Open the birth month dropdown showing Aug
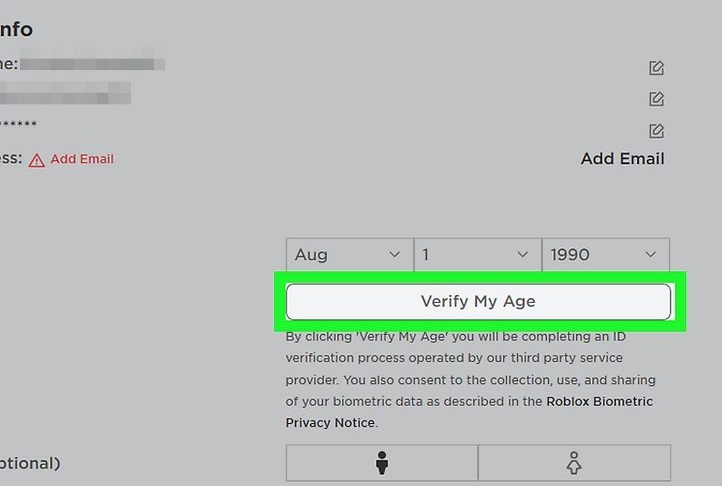 point(348,254)
